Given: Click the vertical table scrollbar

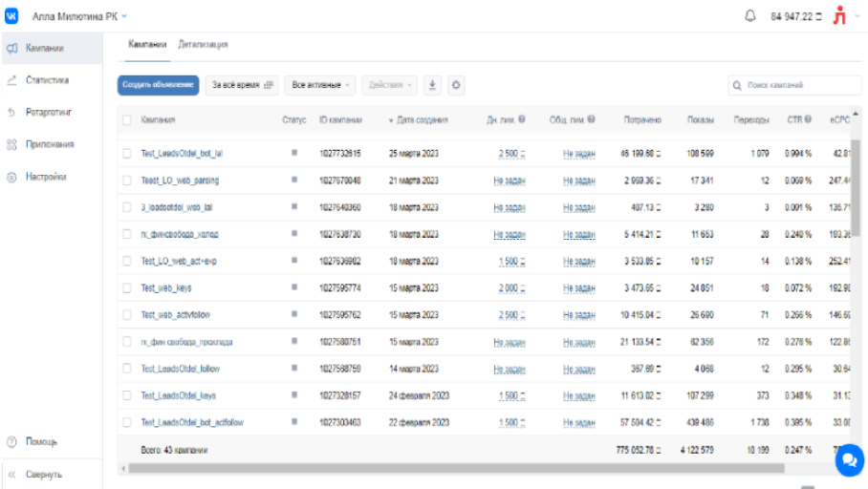Looking at the screenshot, I should tap(856, 188).
